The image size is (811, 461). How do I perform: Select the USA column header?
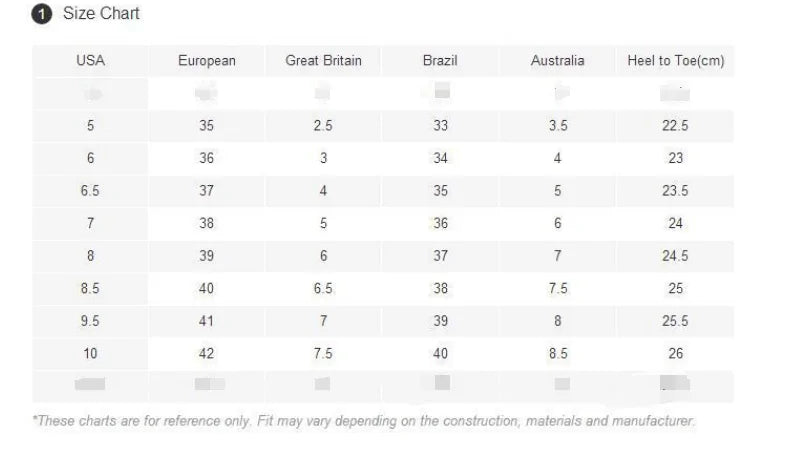[90, 61]
